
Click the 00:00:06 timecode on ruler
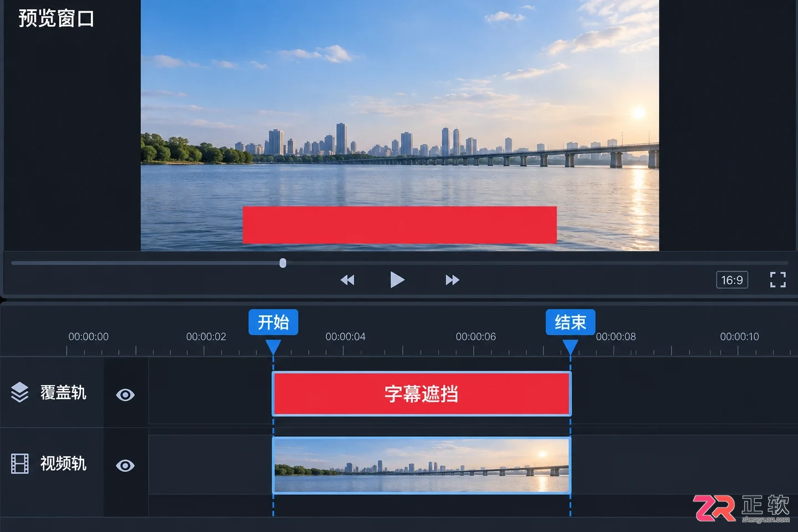point(475,336)
